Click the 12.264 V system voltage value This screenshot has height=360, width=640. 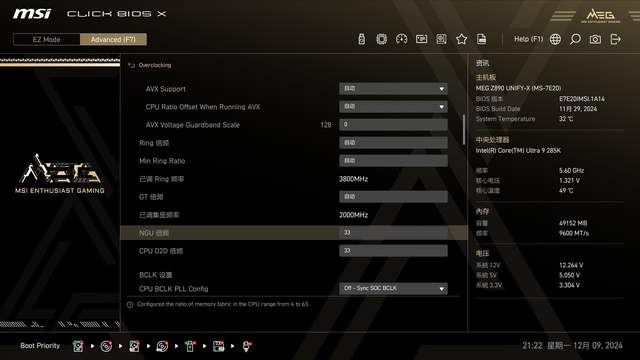click(571, 265)
